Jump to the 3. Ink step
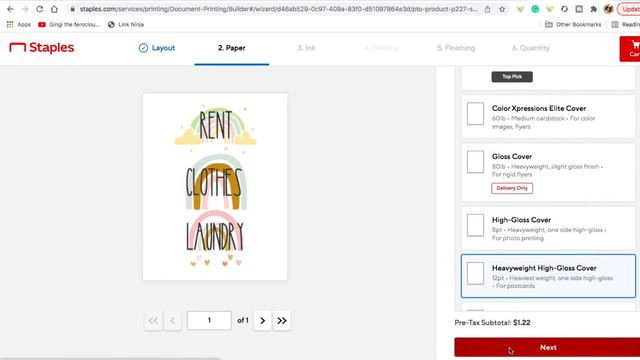This screenshot has width=640, height=360. (x=306, y=48)
